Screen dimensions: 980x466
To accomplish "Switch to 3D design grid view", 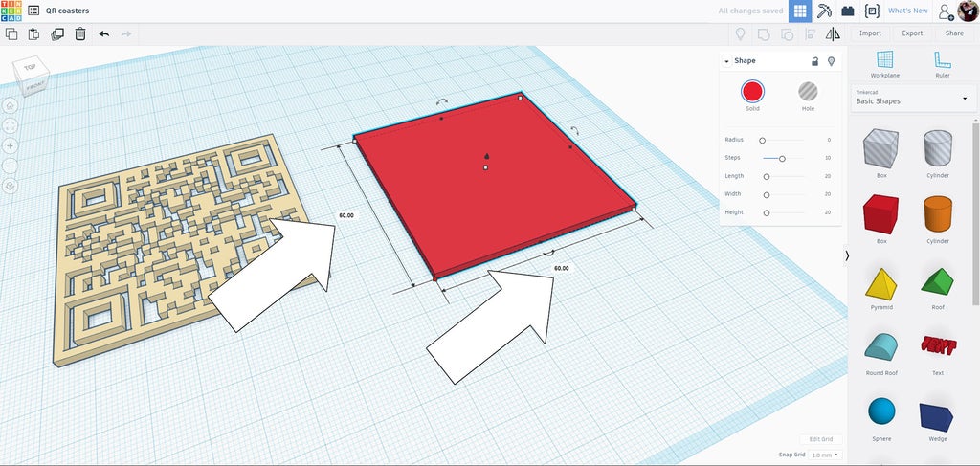I will (x=799, y=11).
